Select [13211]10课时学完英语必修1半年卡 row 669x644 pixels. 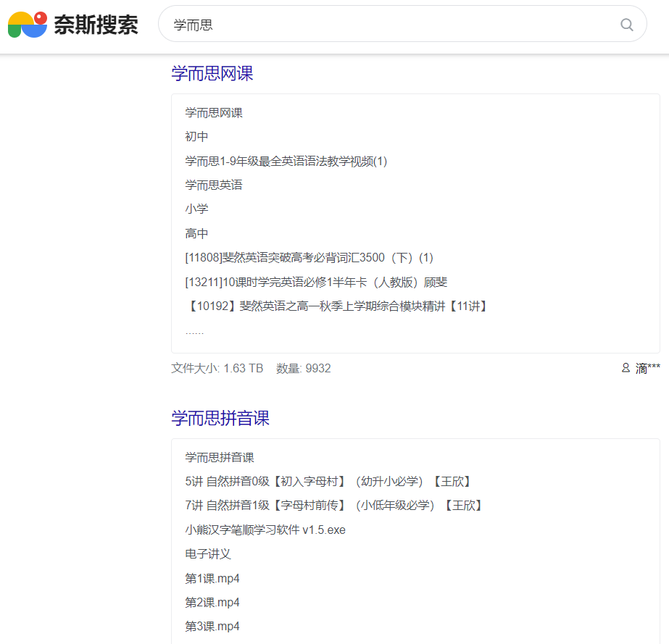point(316,283)
